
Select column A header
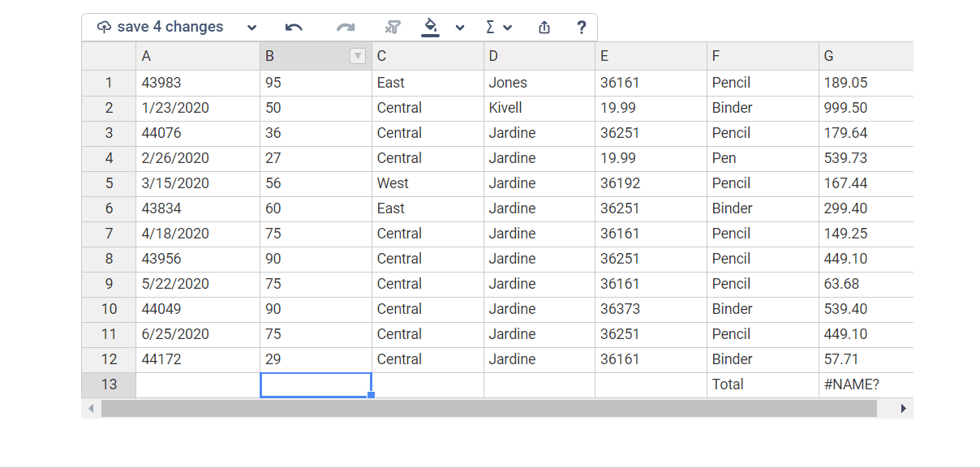pyautogui.click(x=196, y=55)
